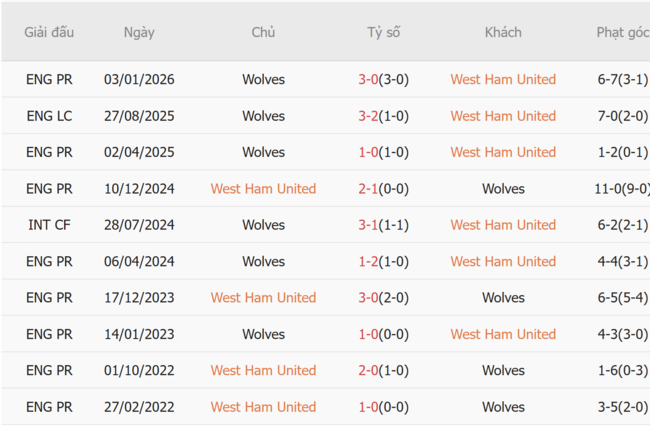Viewport: 650px width, 431px height.
Task: Click away team Wolves on 17/12/2023
Action: (503, 298)
